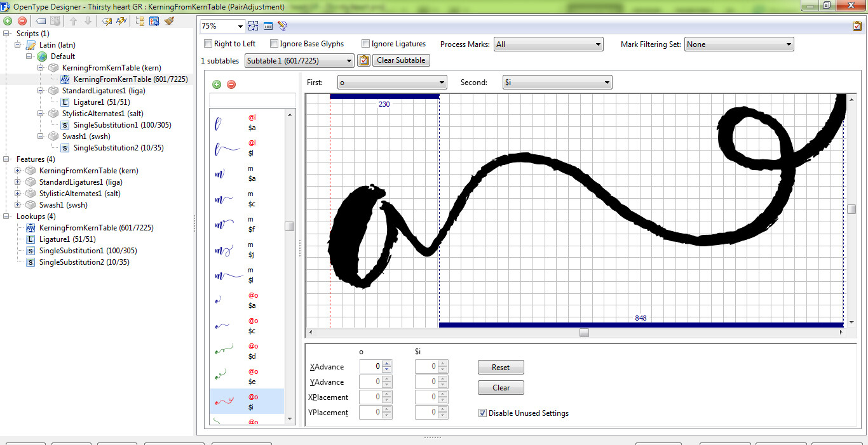The image size is (868, 445).
Task: Click the tree structure icon in the left toolbar
Action: tap(140, 21)
